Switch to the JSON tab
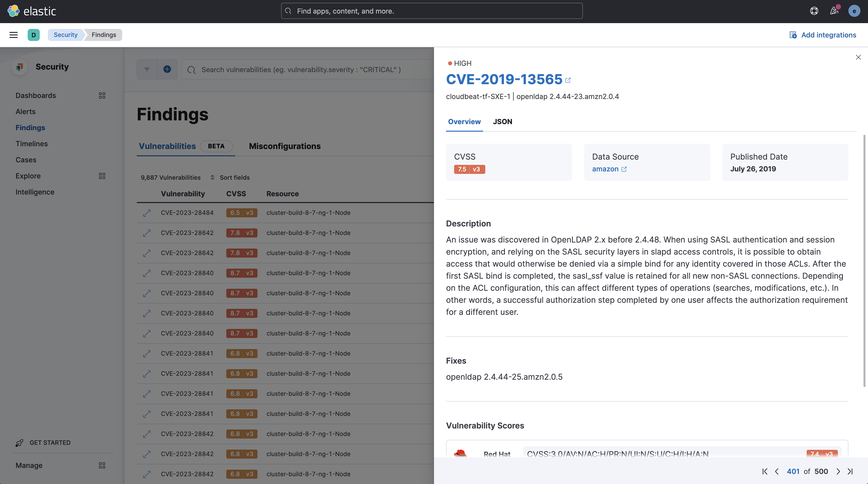The width and height of the screenshot is (868, 484). click(502, 122)
